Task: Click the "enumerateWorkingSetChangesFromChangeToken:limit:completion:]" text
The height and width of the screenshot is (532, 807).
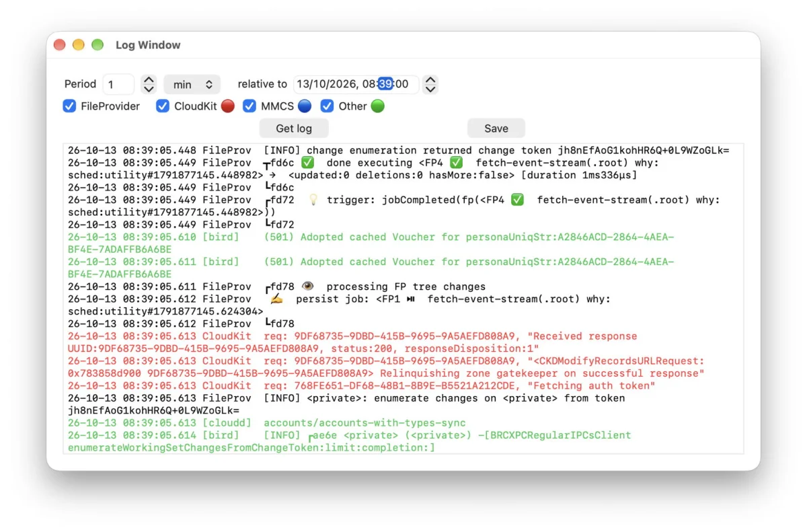Action: pos(252,447)
